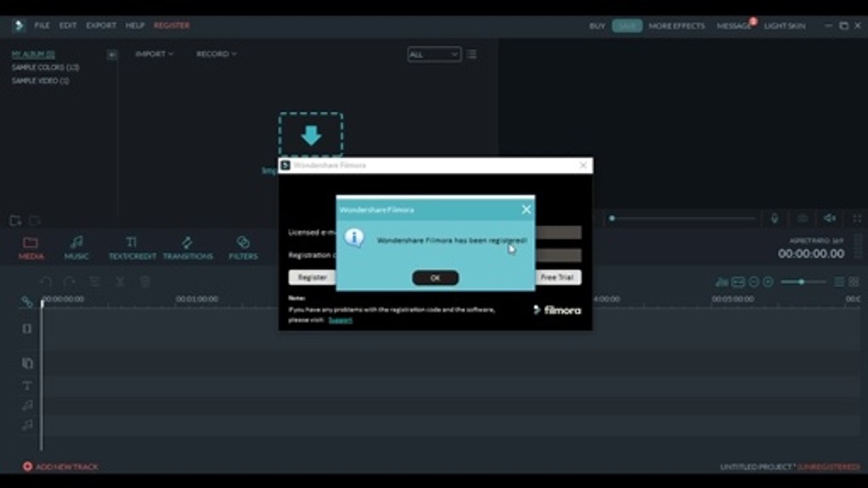Click the redo icon in timeline toolbar
868x488 pixels.
70,282
